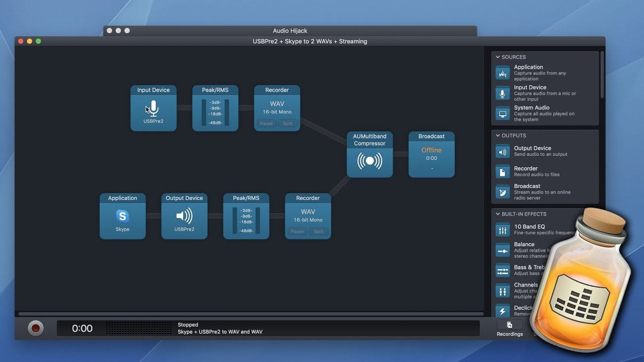Pick the Bass & Treble effect icon
This screenshot has width=644, height=362.
[503, 270]
